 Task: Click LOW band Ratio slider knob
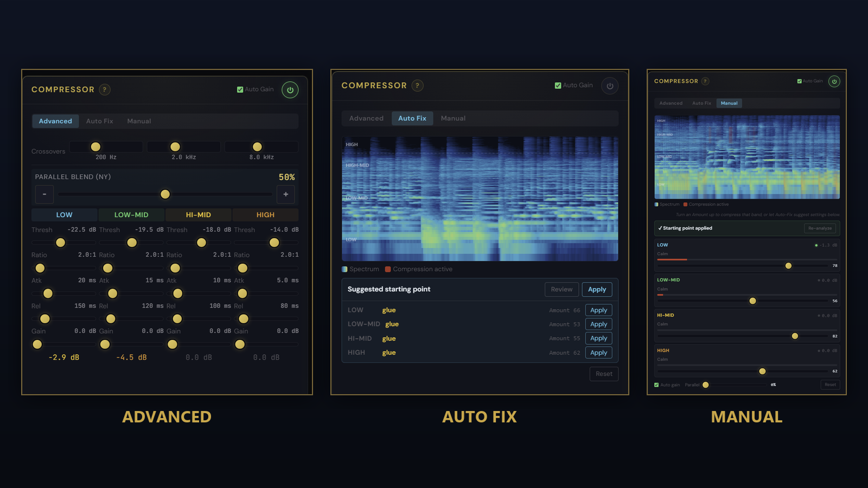pyautogui.click(x=40, y=268)
